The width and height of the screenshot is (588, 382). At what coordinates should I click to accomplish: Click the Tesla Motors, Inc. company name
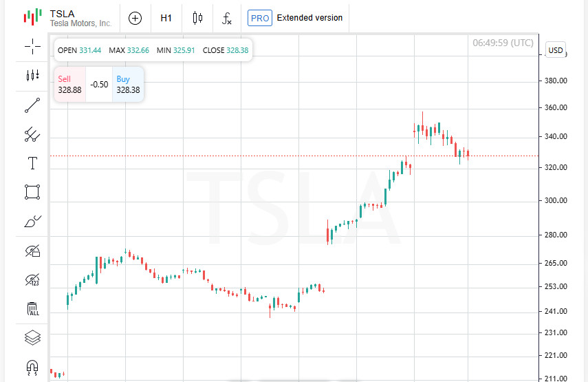81,23
